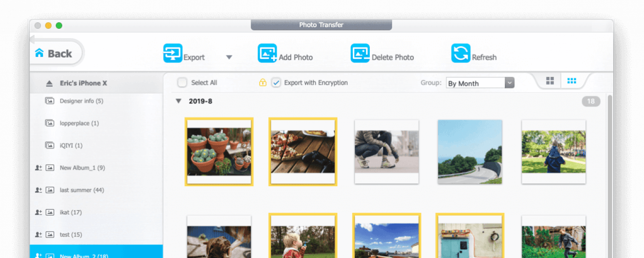The height and width of the screenshot is (258, 644).
Task: Select the winding coastal road photo
Action: tap(470, 152)
